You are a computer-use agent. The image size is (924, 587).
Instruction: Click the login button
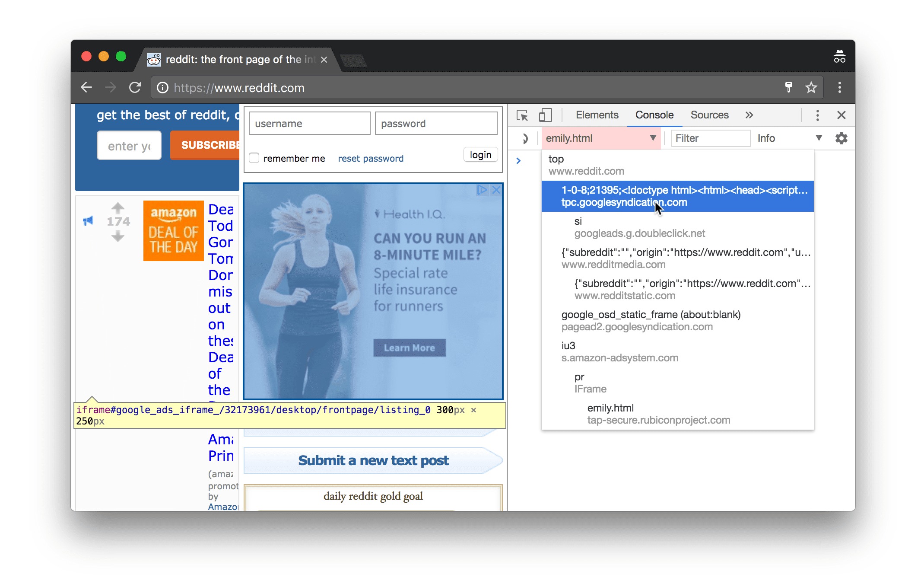(x=480, y=156)
